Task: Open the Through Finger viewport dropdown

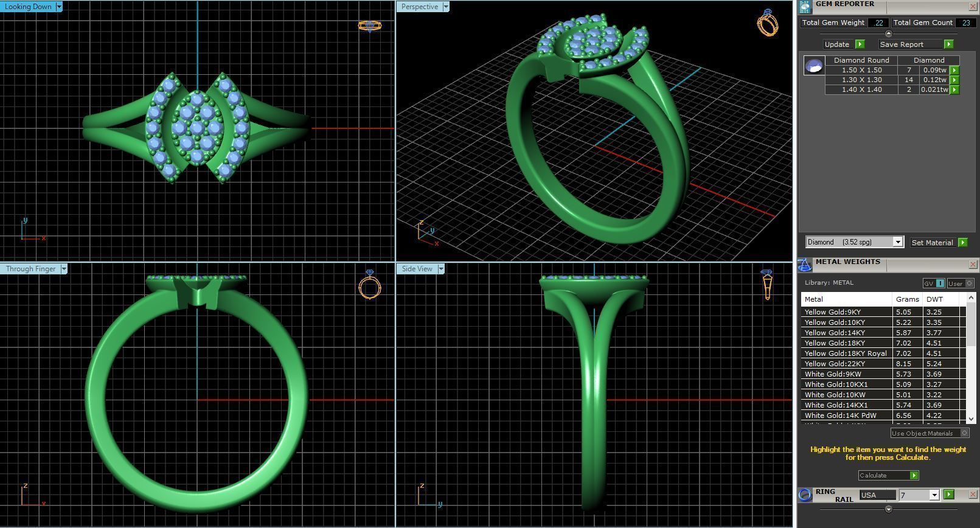Action: 63,269
